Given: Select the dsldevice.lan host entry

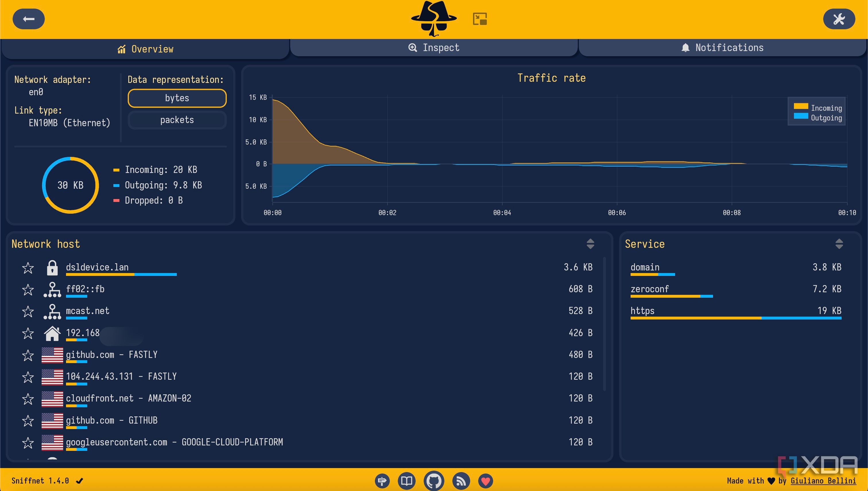Looking at the screenshot, I should coord(97,267).
